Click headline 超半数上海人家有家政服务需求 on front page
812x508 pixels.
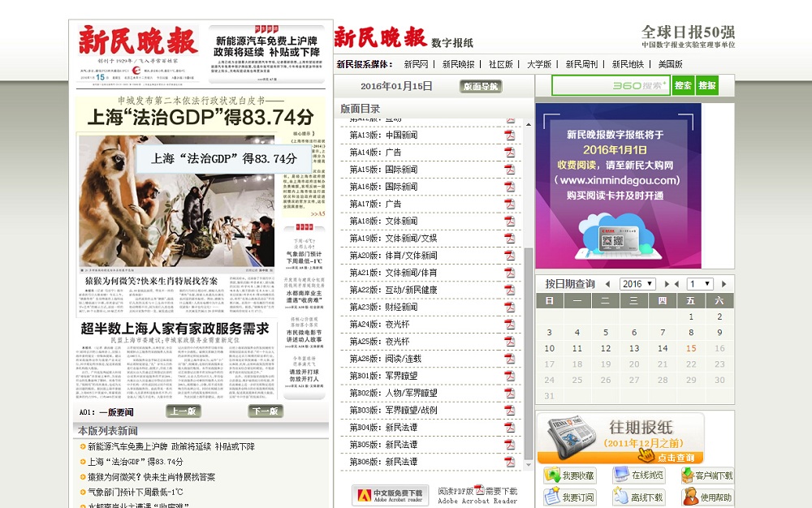[175, 329]
